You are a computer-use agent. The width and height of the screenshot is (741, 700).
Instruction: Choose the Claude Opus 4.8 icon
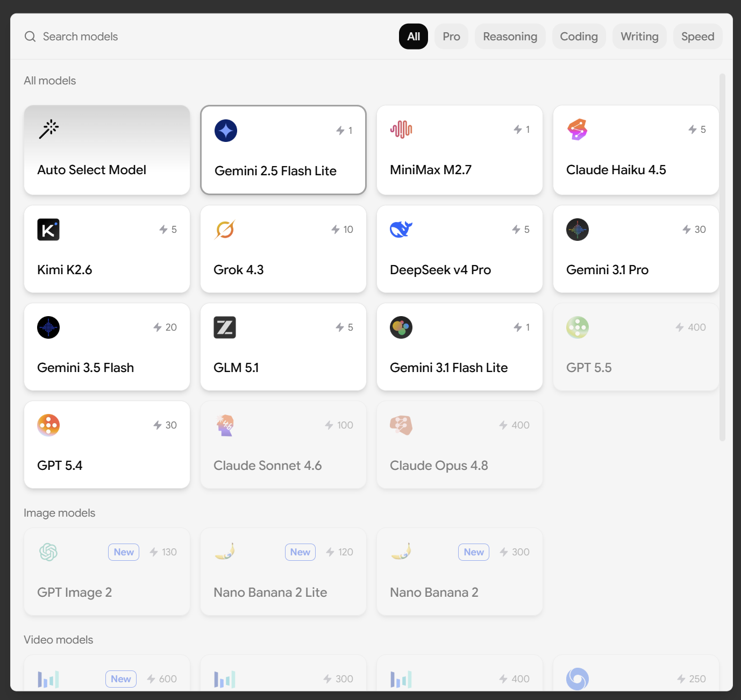coord(401,425)
